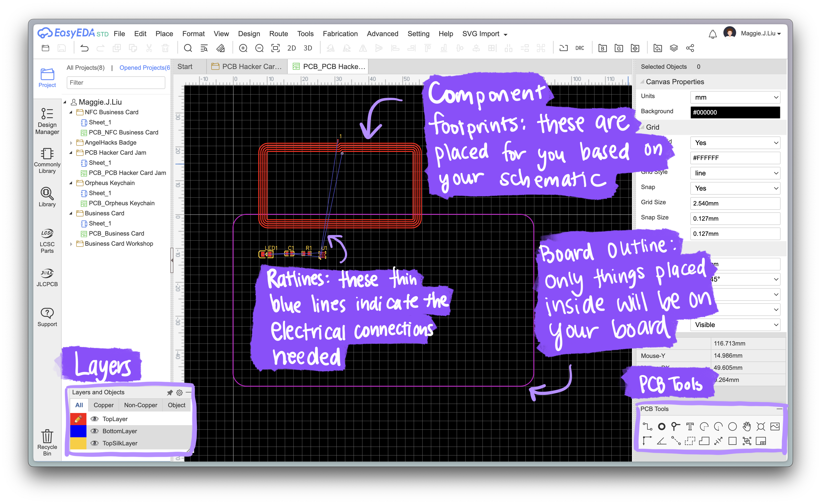Click the black Background color field
Screen dimensions: 821x504
coord(735,112)
